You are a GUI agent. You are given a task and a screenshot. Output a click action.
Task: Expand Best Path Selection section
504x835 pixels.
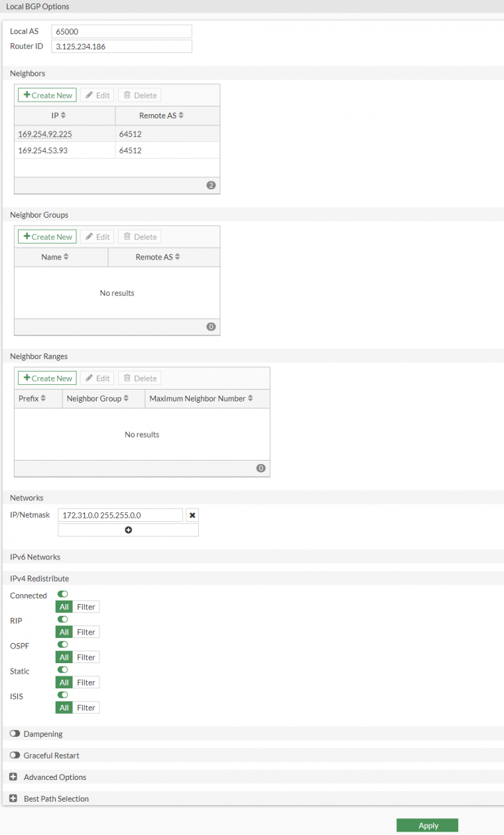13,799
